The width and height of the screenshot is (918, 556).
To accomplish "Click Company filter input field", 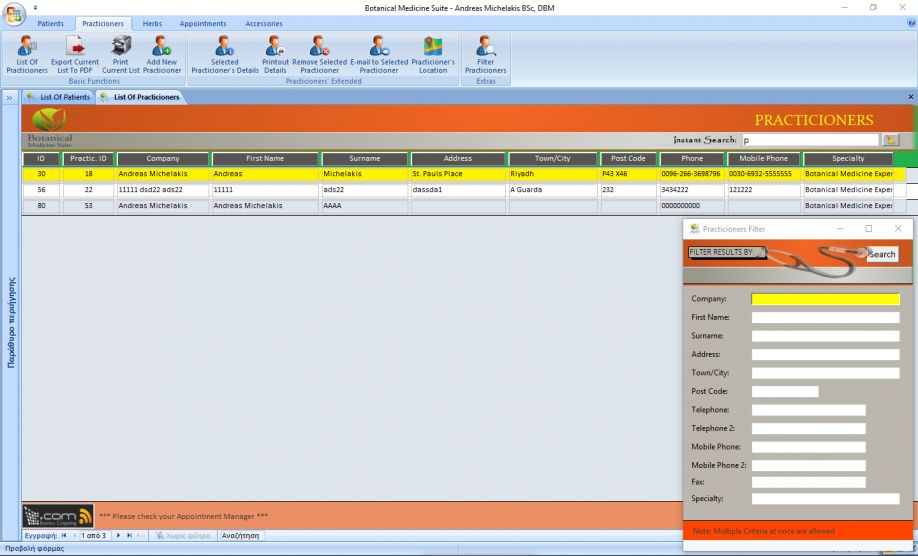I will (x=825, y=299).
